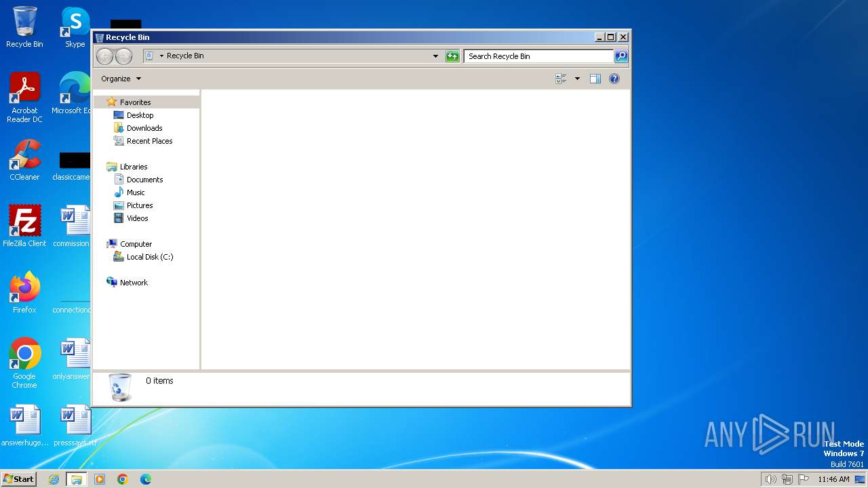Select Acrobat Reader DC desktop icon
Image resolution: width=868 pixels, height=488 pixels.
coord(24,98)
